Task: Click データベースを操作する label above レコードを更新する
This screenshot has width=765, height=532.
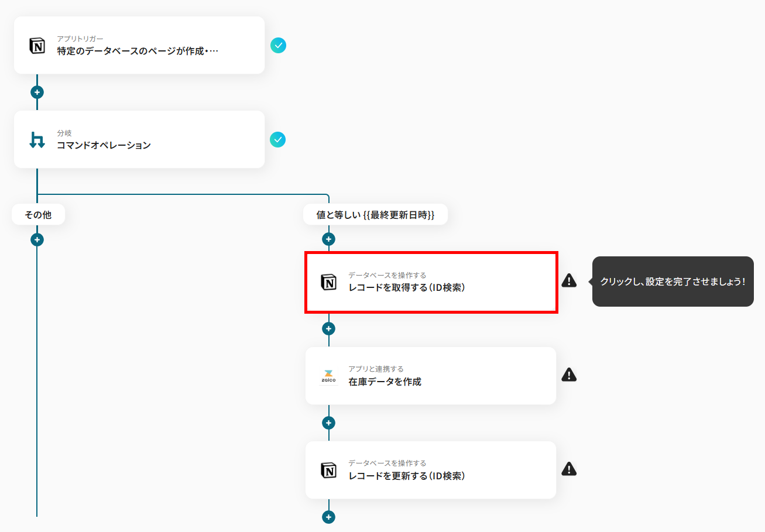Action: [x=387, y=464]
